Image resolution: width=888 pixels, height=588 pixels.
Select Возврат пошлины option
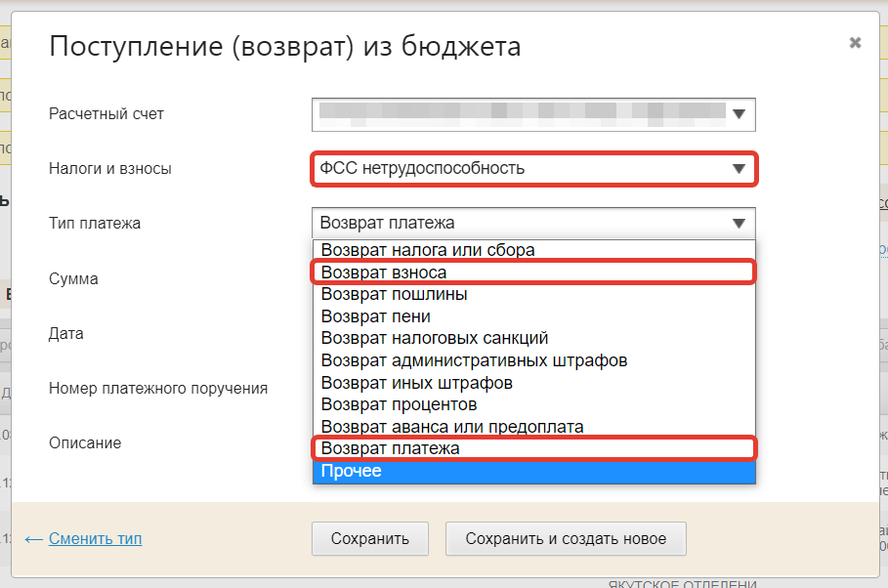394,294
